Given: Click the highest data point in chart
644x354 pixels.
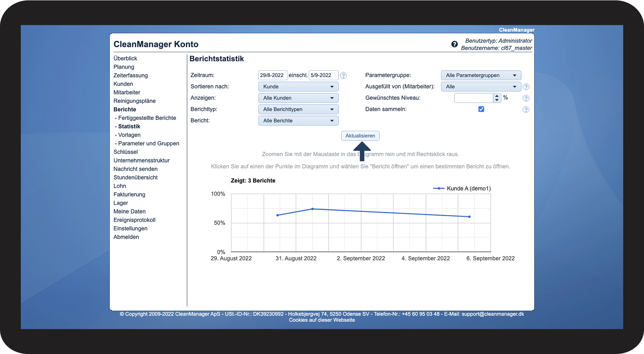Looking at the screenshot, I should tap(312, 209).
